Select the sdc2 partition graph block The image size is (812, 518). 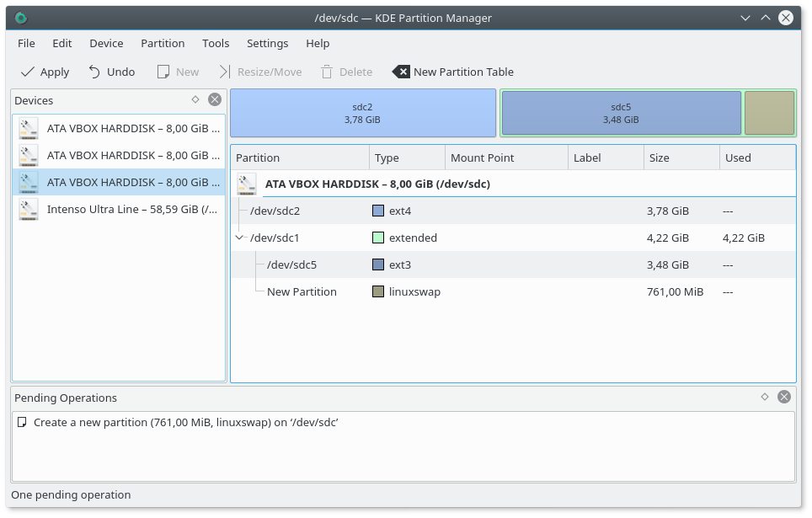coord(362,113)
